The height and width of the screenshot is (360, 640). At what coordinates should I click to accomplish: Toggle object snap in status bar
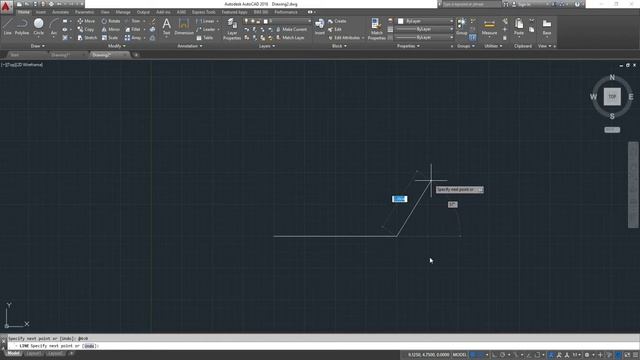pyautogui.click(x=538, y=355)
